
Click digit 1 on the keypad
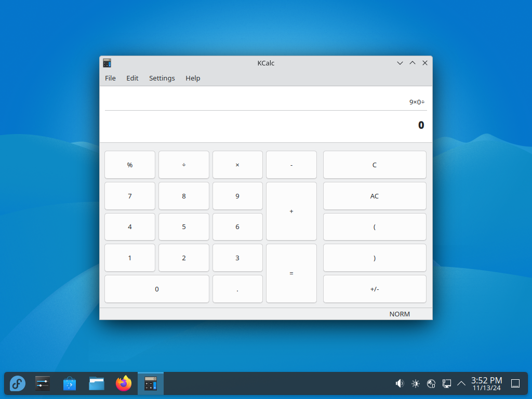click(x=130, y=258)
